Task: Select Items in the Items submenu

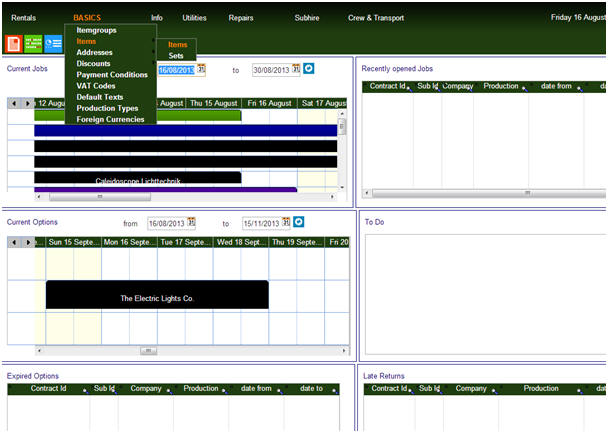Action: (x=177, y=45)
